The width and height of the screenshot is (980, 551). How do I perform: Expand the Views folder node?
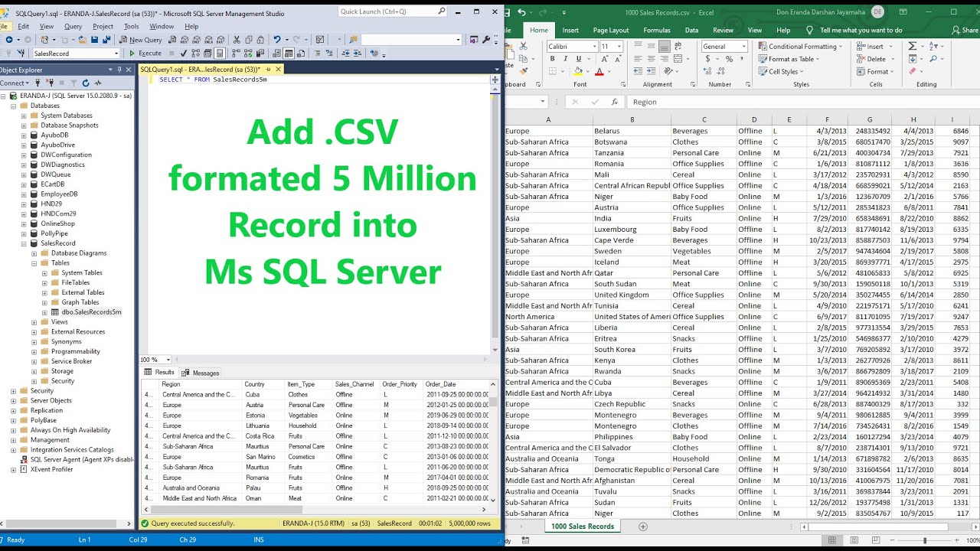[x=34, y=322]
